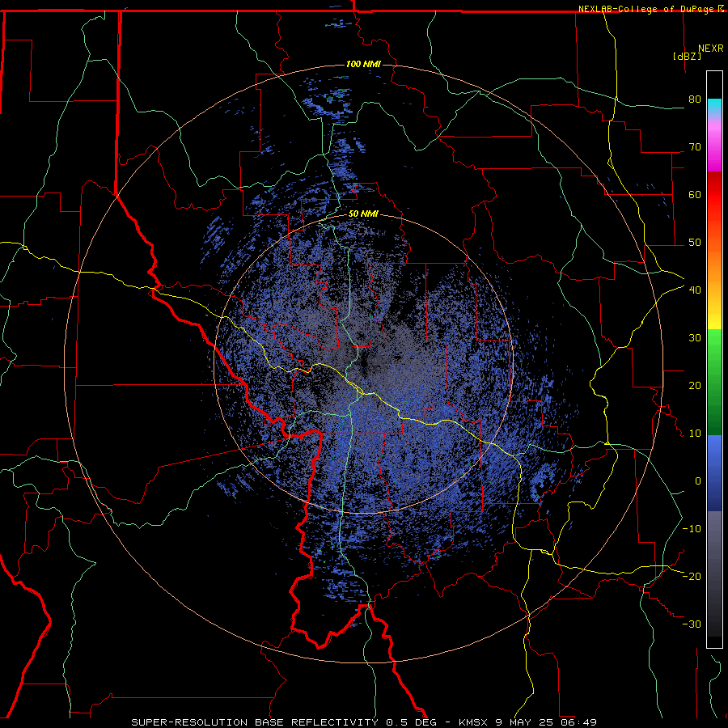Click the 40 dBZ scale value

[x=695, y=290]
